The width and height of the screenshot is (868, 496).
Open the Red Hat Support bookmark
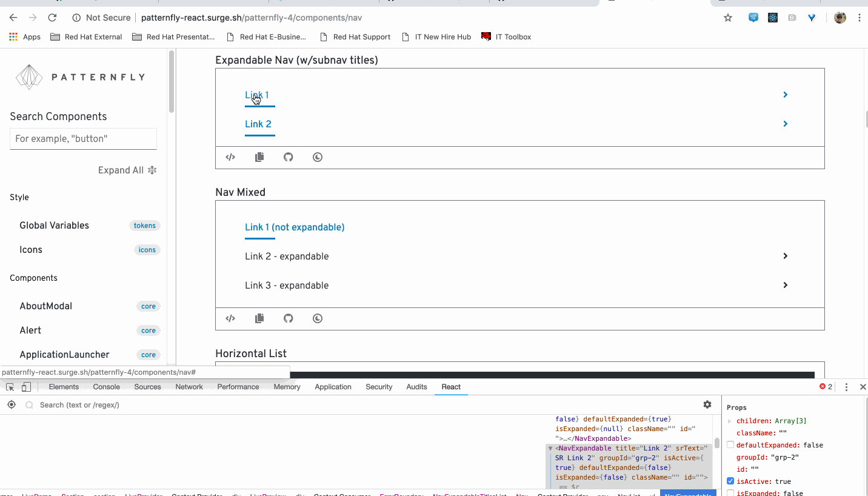coord(355,37)
